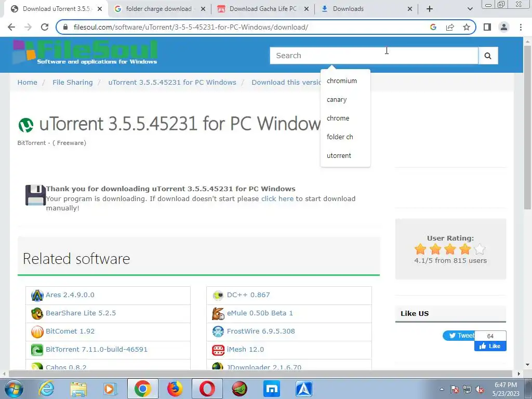Open Windows Explorer folder taskbar icon
This screenshot has height=399, width=532.
78,389
